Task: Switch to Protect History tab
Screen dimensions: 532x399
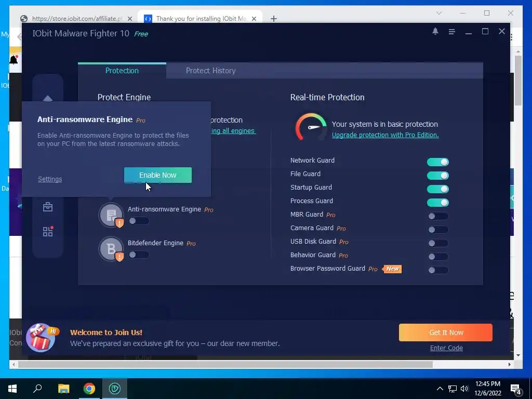Action: pos(211,71)
